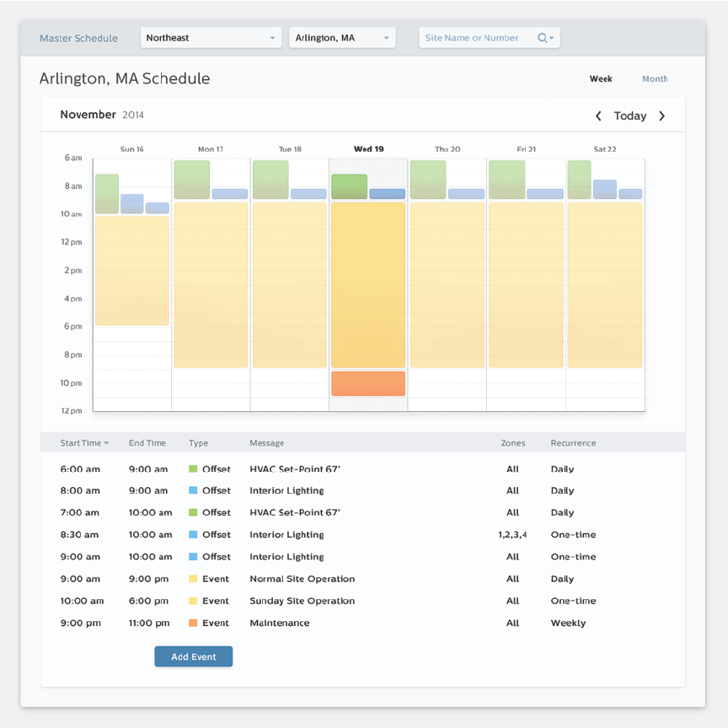Click green HVAC block on Fri 21
728x728 pixels.
click(x=506, y=179)
